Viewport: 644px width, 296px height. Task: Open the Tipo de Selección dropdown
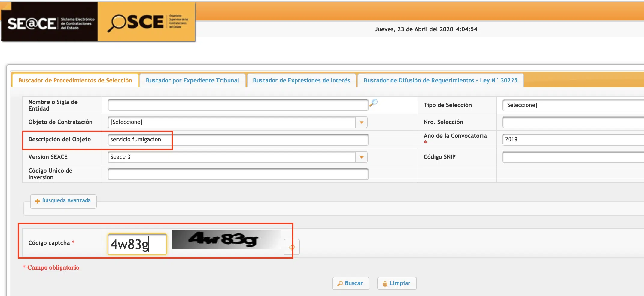[x=573, y=105]
